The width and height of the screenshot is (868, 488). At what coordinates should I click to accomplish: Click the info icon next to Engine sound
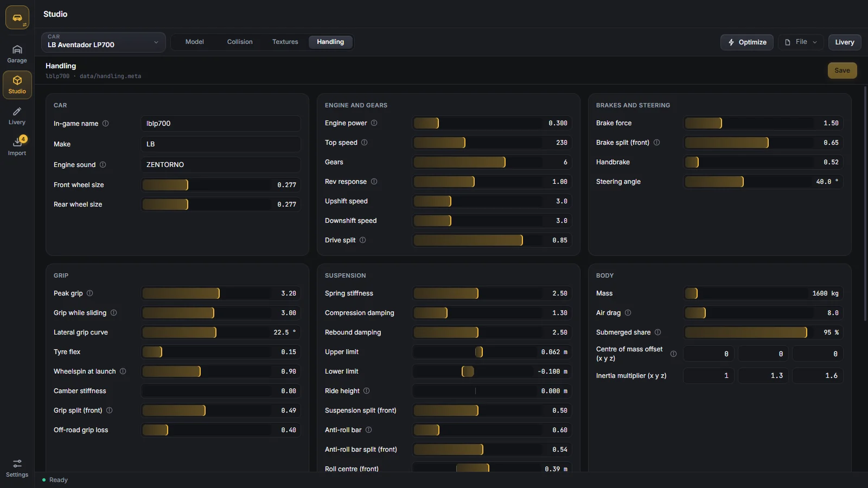tap(103, 165)
